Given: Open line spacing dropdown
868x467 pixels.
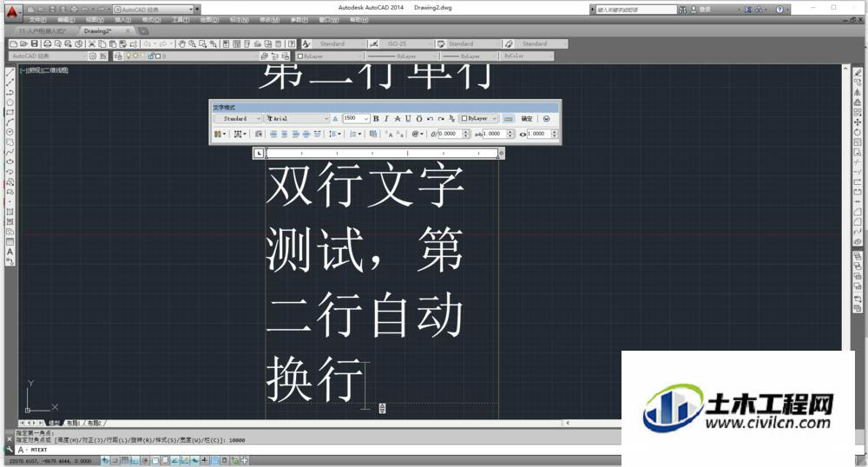Looking at the screenshot, I should pos(335,134).
